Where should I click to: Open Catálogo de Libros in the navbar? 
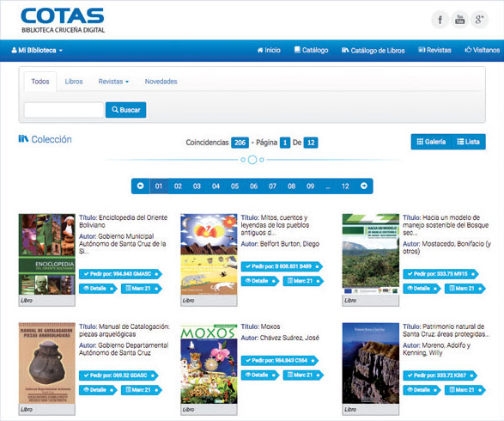click(373, 50)
